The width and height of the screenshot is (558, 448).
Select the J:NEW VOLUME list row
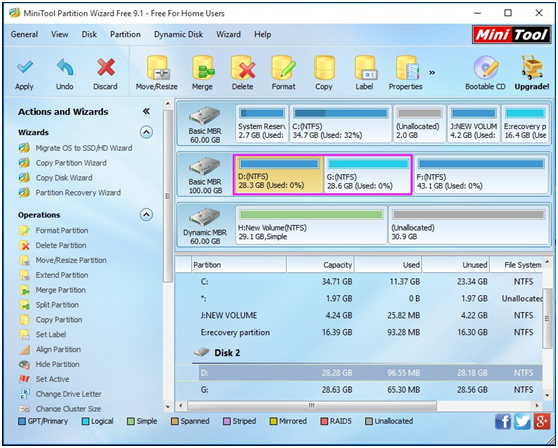(359, 316)
